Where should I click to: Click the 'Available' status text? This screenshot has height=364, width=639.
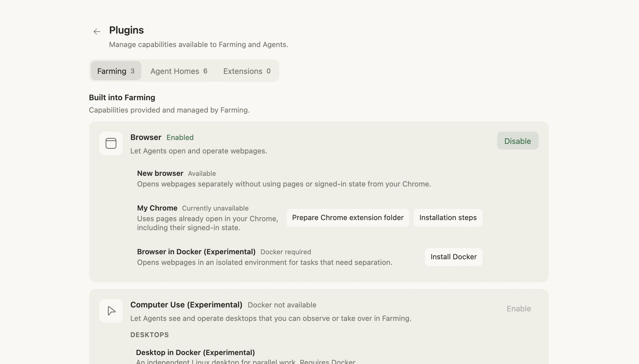click(x=202, y=174)
